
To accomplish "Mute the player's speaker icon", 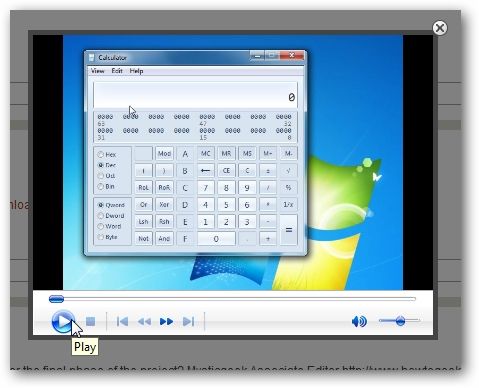I will point(359,321).
